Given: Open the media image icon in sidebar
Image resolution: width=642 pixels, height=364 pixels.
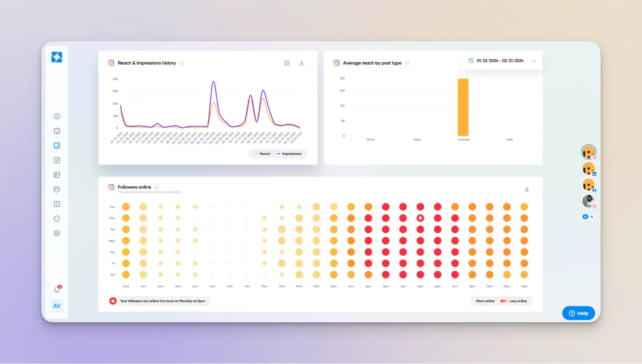Looking at the screenshot, I should coord(57,175).
